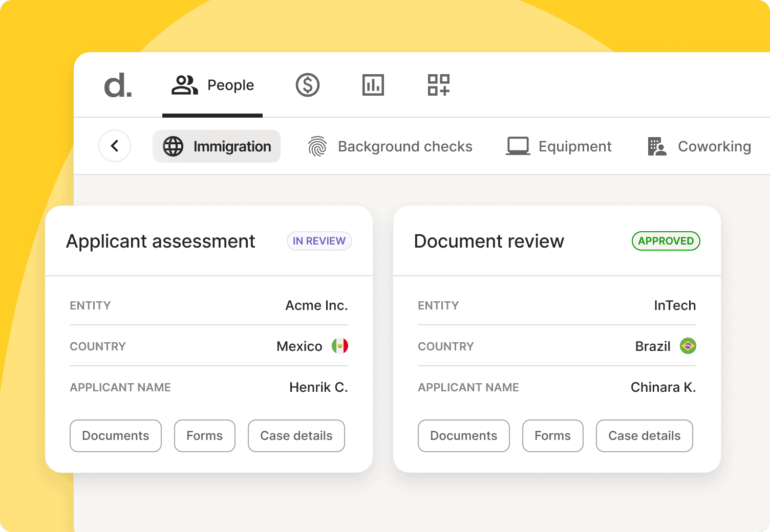The width and height of the screenshot is (770, 532).
Task: Click the laptop Equipment icon
Action: click(518, 146)
